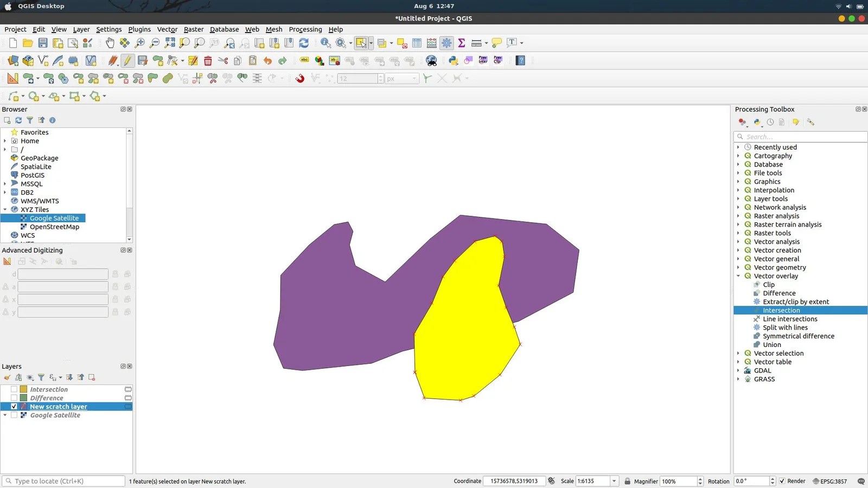This screenshot has height=488, width=868.
Task: Open the Processing Toolbox options wrench icon
Action: tap(810, 122)
